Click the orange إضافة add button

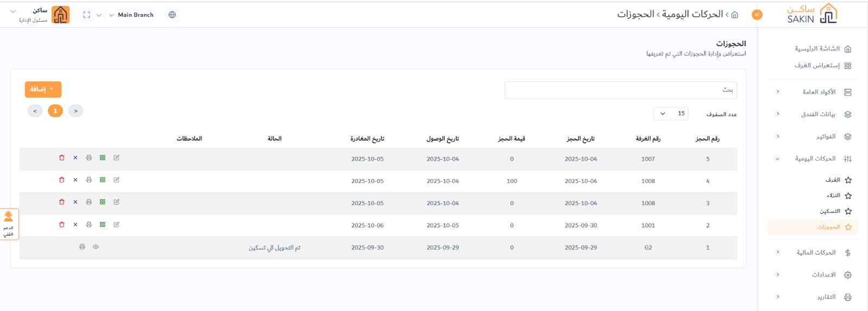point(43,89)
